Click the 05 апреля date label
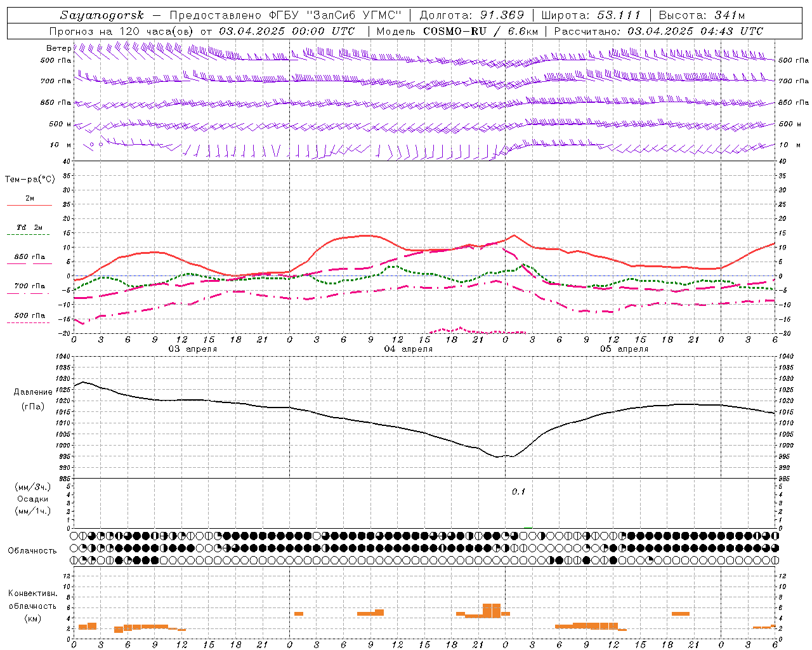The height and width of the screenshot is (650, 812). (624, 349)
